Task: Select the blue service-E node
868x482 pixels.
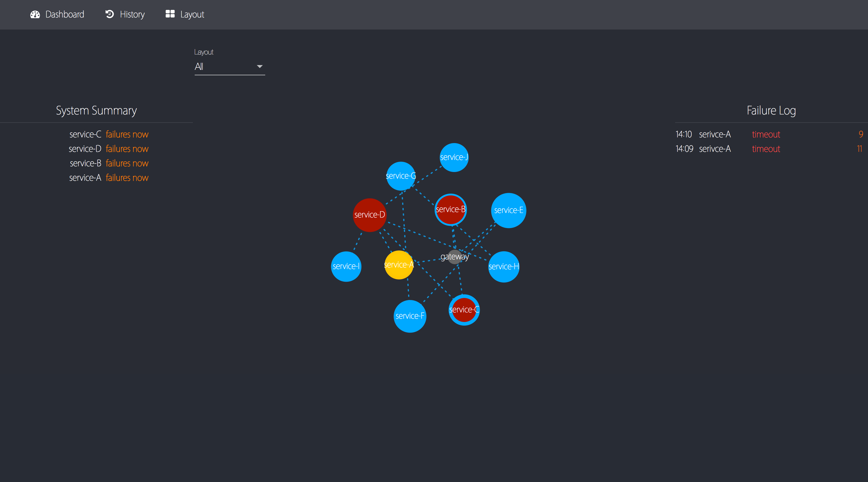Action: pos(508,211)
